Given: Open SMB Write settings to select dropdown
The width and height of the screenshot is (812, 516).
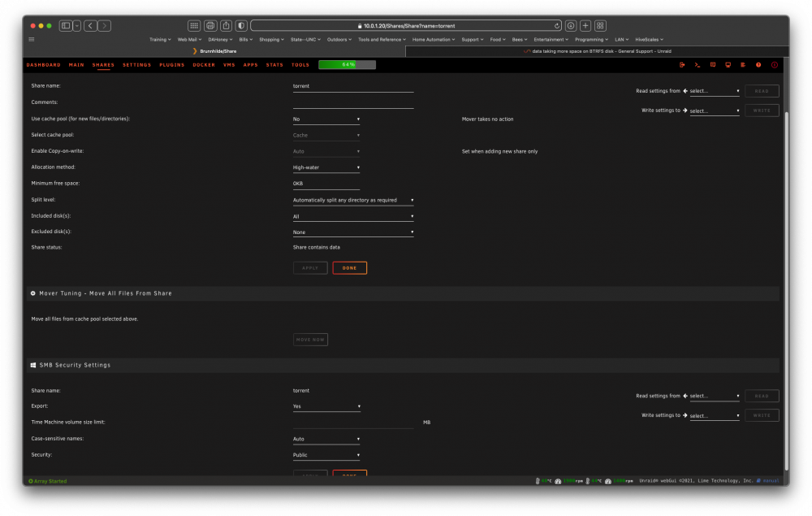Looking at the screenshot, I should [x=714, y=415].
